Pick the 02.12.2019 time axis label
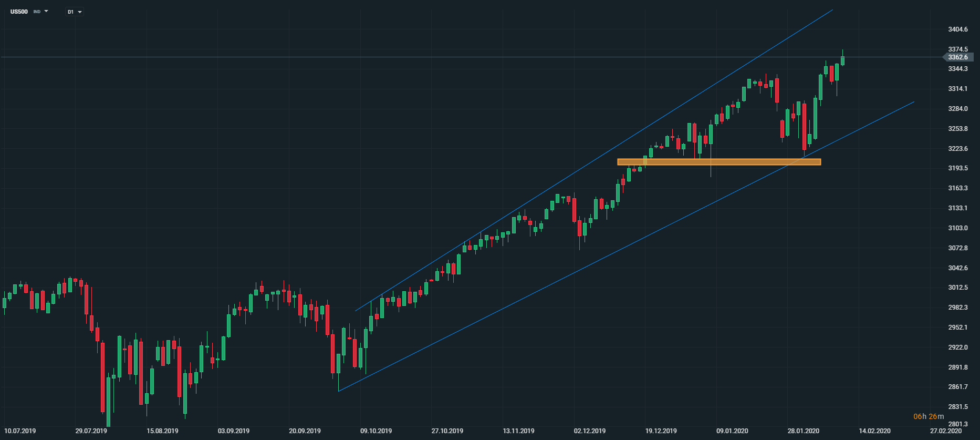 coord(590,431)
